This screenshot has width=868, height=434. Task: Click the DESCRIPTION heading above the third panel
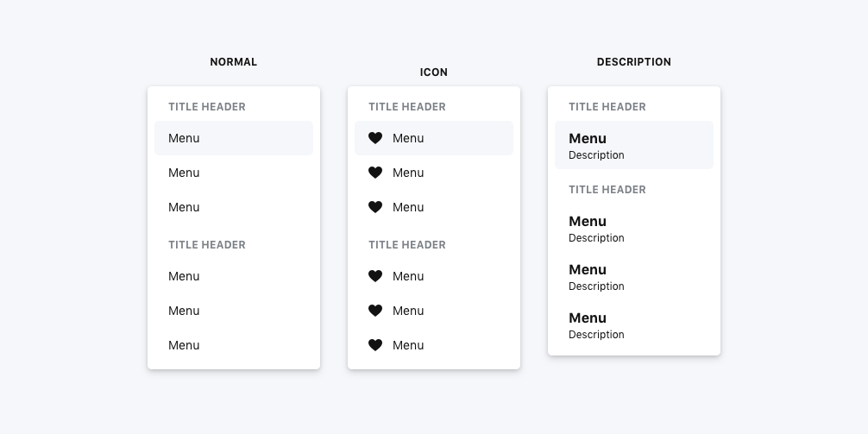coord(634,62)
